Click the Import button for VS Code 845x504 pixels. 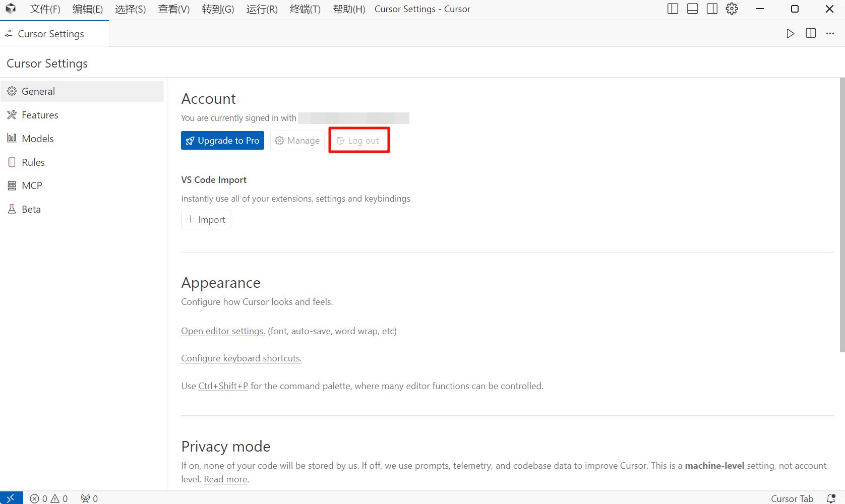(206, 220)
